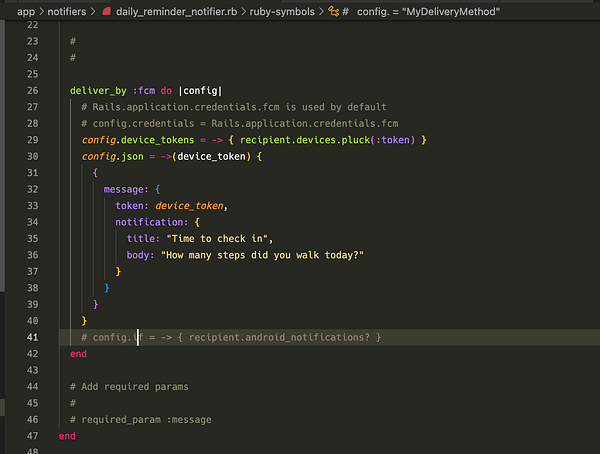Click comment 'Rails.application.credentials.fcm is used by default'
Screen dimensions: 600x454
point(239,107)
